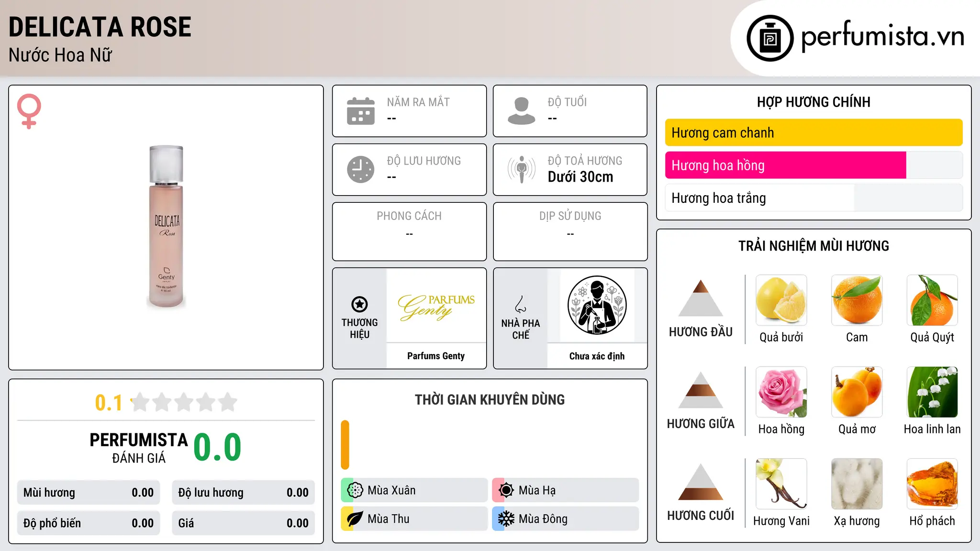This screenshot has width=980, height=551.
Task: Click the sillage icon beside Độ toả hương
Action: click(x=522, y=169)
